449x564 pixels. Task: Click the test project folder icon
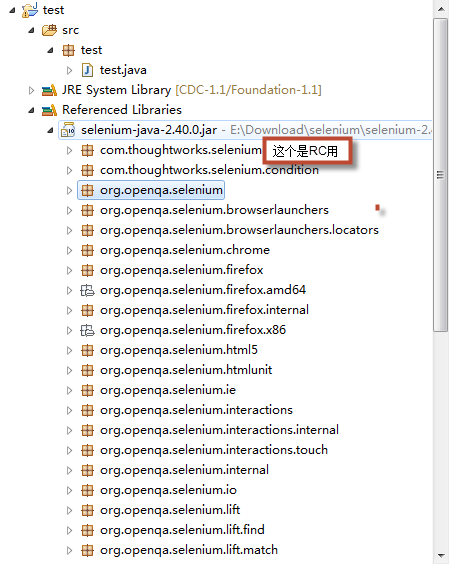coord(30,10)
